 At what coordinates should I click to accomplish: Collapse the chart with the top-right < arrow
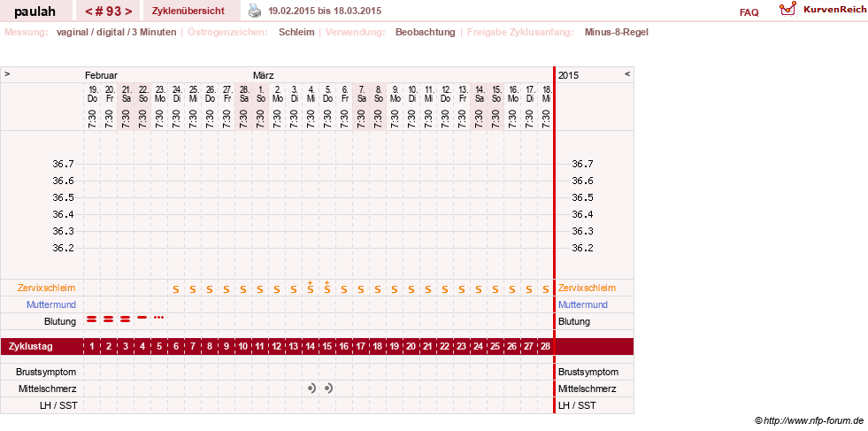627,73
